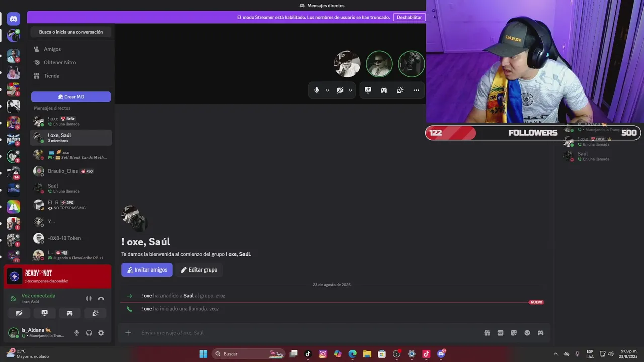Open the sticker picker
The height and width of the screenshot is (362, 644).
coord(514,333)
